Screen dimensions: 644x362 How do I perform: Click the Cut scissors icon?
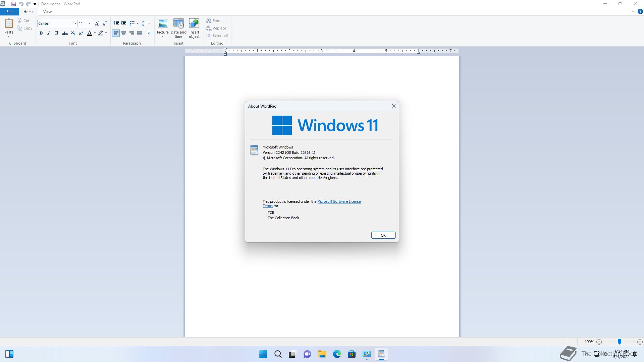click(x=20, y=21)
